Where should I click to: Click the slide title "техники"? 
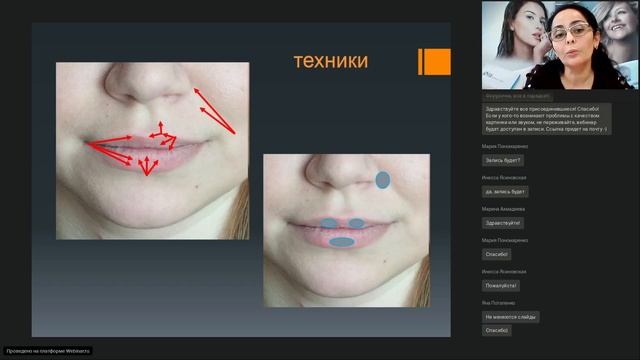click(331, 61)
